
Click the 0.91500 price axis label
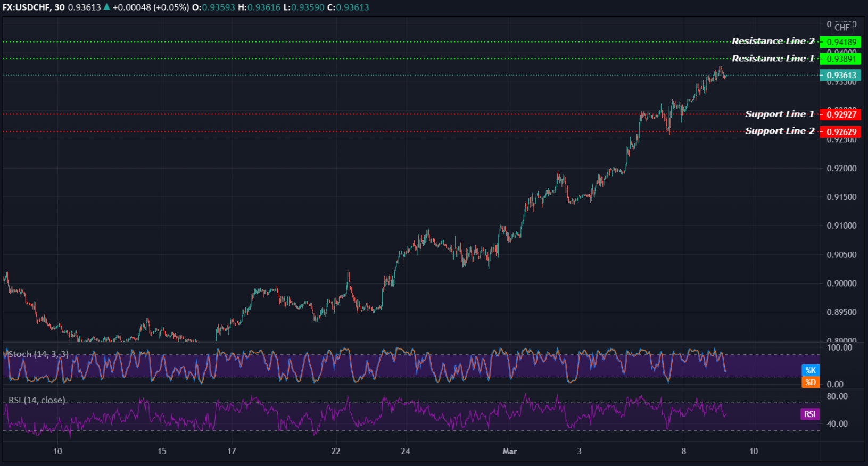tap(841, 197)
